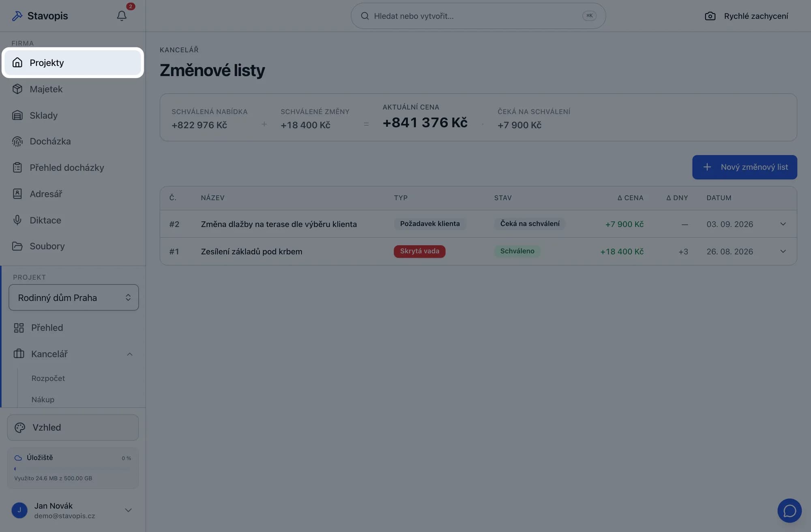Click the Skrytá vada type badge

[420, 251]
